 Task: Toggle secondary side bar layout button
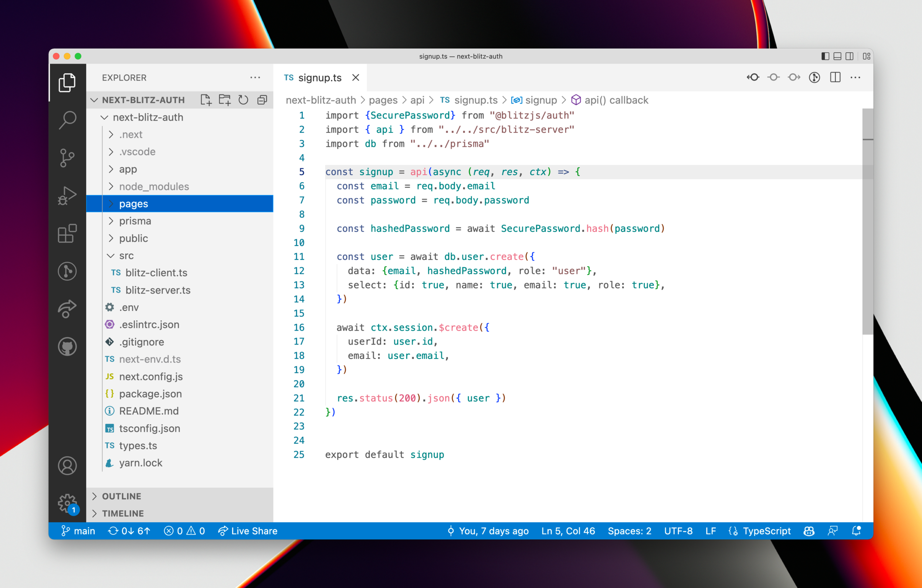tap(850, 56)
